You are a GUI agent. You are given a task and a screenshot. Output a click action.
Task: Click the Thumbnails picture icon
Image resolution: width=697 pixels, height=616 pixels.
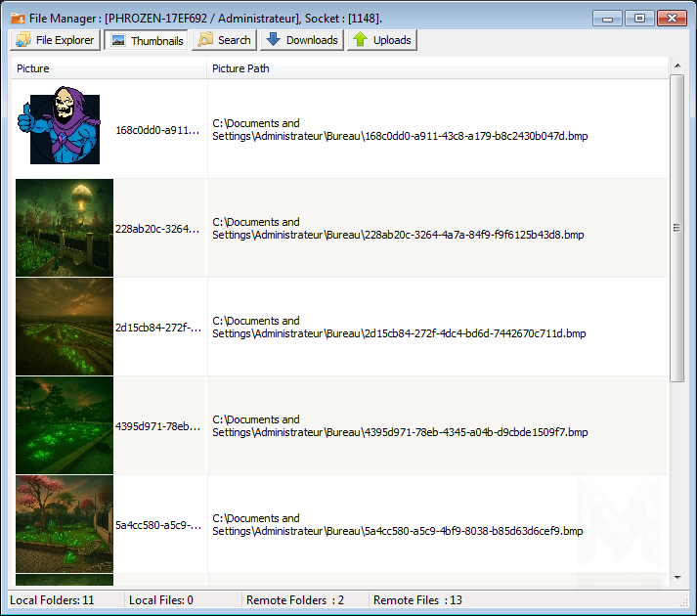(x=118, y=40)
